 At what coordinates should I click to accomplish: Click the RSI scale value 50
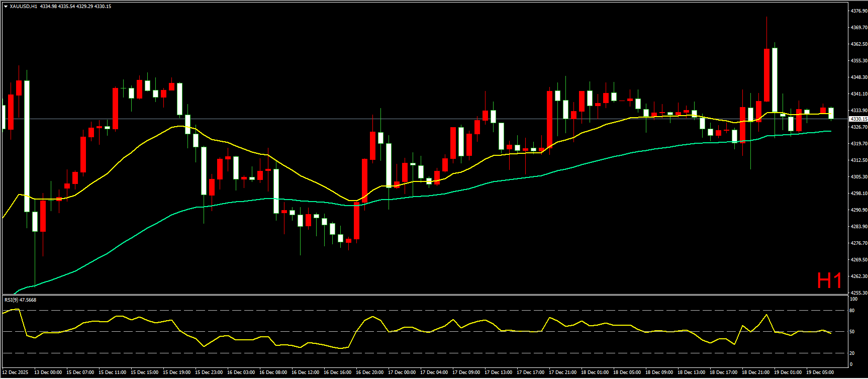(x=852, y=332)
